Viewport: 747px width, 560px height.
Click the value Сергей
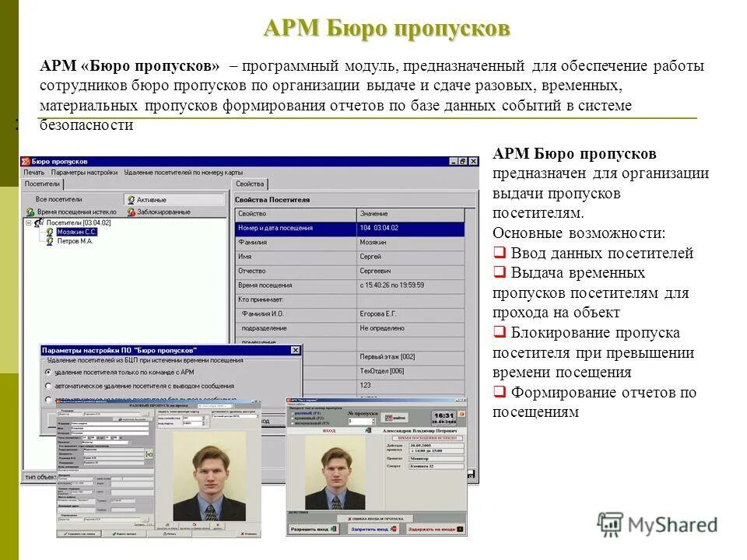click(x=370, y=257)
